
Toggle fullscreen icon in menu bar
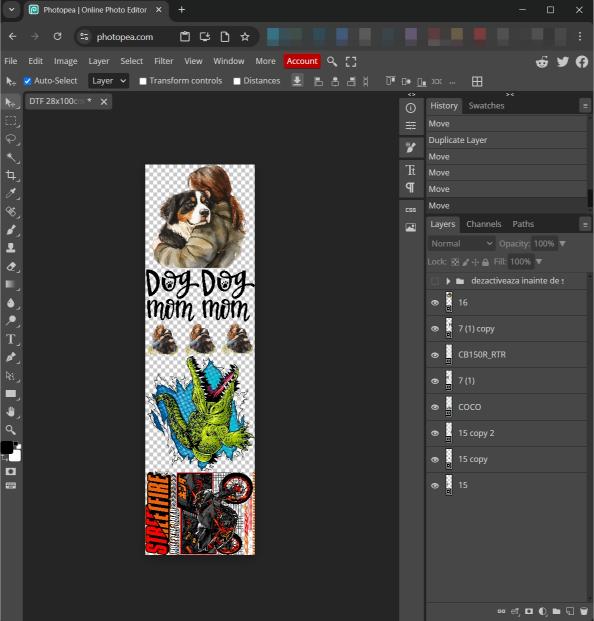coord(351,61)
